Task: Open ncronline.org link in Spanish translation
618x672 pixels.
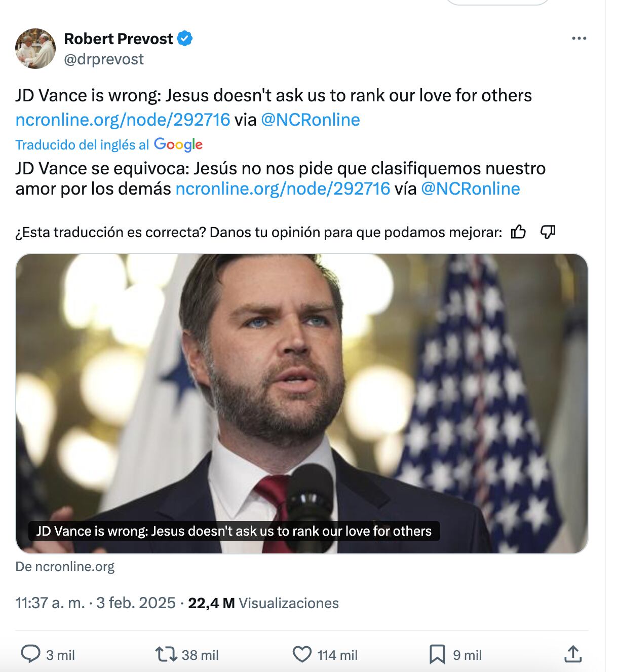Action: [283, 189]
